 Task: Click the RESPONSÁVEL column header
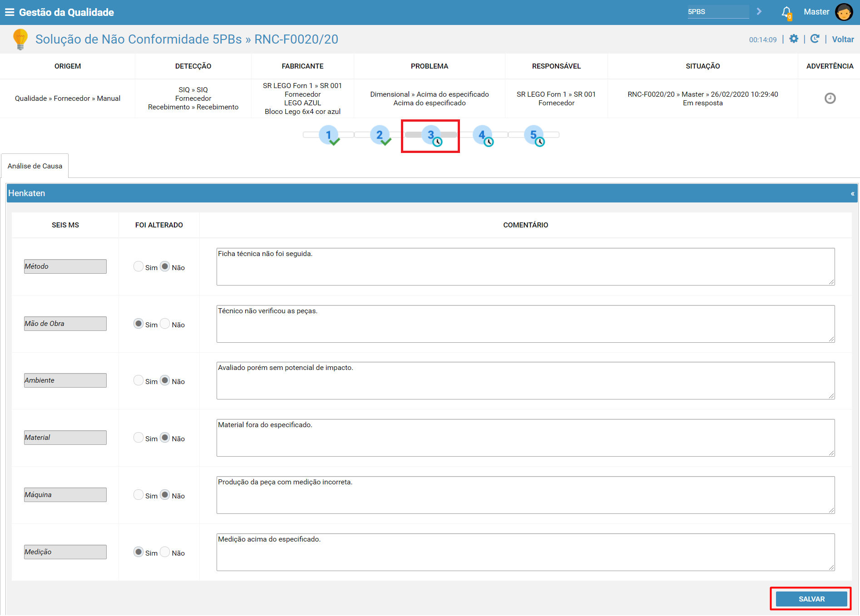pos(556,66)
